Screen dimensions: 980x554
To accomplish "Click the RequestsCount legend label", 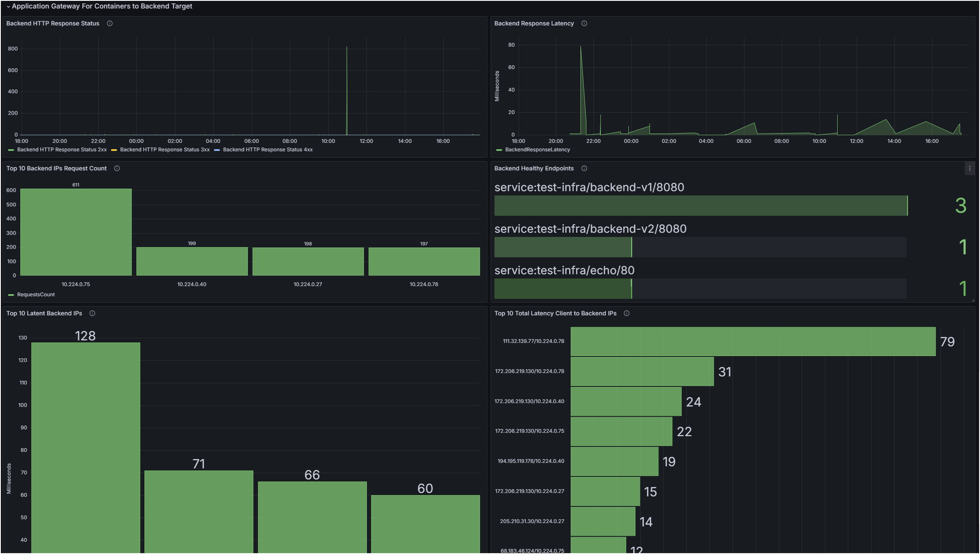I will [x=36, y=295].
